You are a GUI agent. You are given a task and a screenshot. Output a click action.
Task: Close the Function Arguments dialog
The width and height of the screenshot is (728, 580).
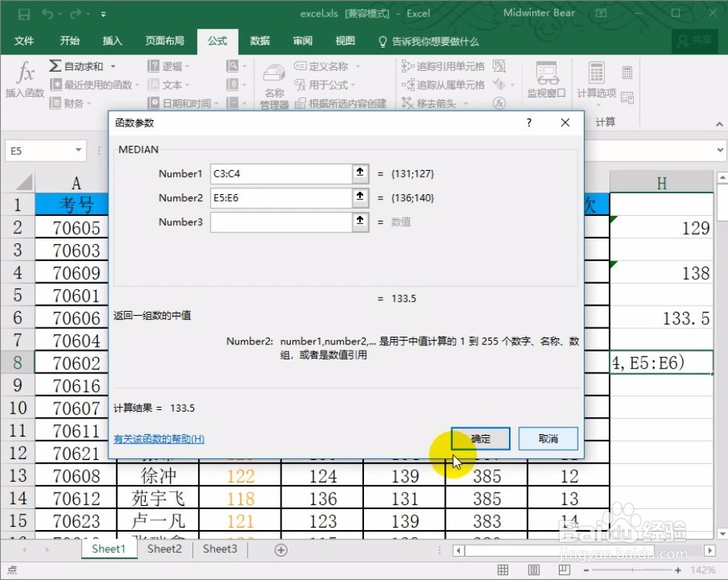tap(565, 122)
